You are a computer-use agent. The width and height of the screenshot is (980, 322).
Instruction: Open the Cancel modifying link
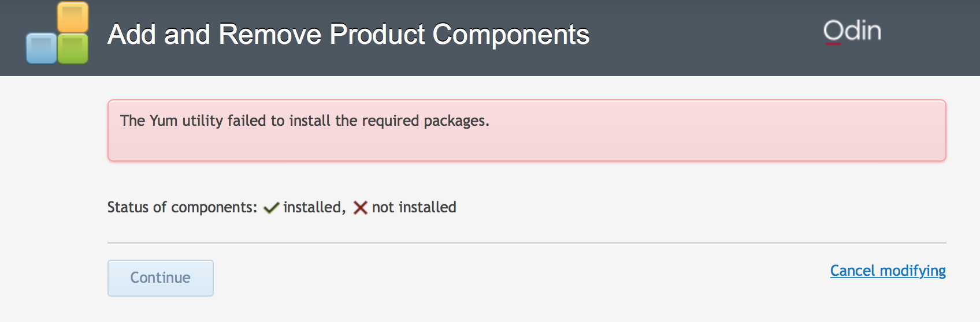(888, 271)
